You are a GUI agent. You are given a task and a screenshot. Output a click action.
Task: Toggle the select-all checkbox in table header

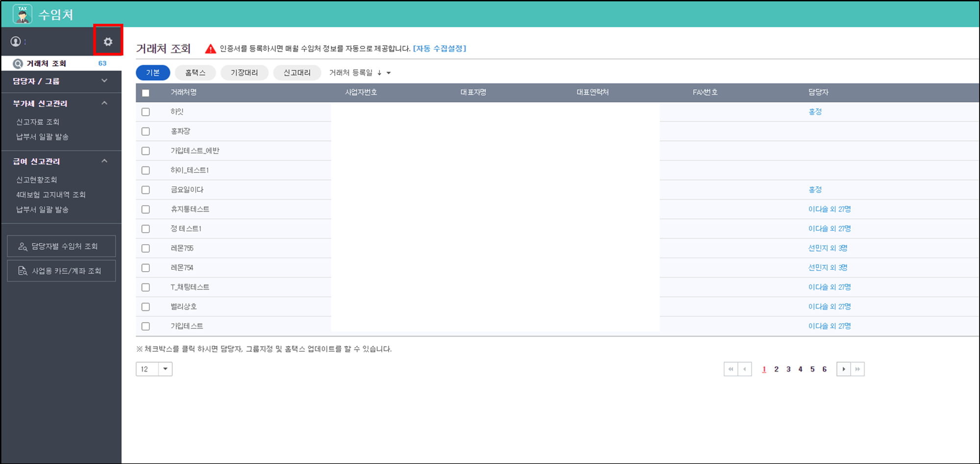[x=146, y=93]
